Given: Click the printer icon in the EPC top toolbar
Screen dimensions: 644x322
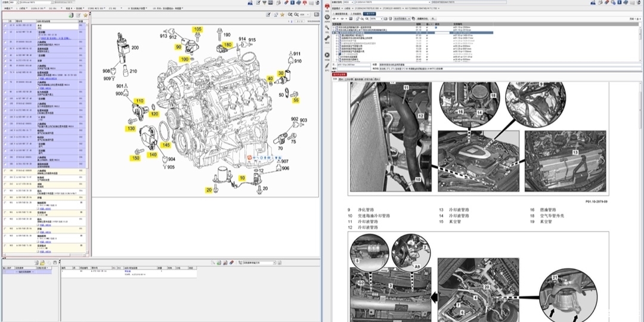Looking at the screenshot, I should [278, 3].
